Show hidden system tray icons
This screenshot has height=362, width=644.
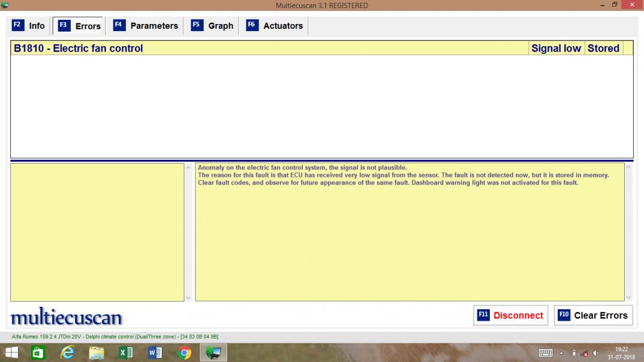[x=561, y=353]
